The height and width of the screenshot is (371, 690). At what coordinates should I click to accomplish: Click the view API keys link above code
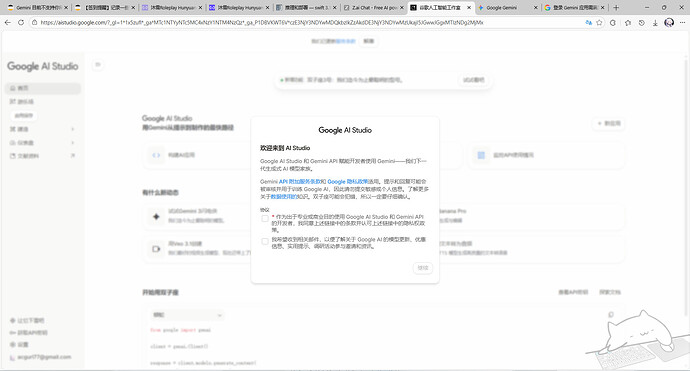click(573, 292)
